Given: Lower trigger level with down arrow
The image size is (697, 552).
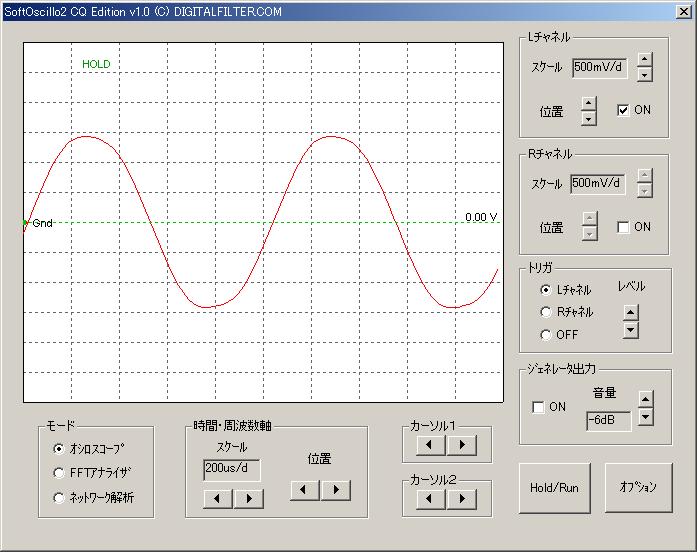Looking at the screenshot, I should [630, 330].
